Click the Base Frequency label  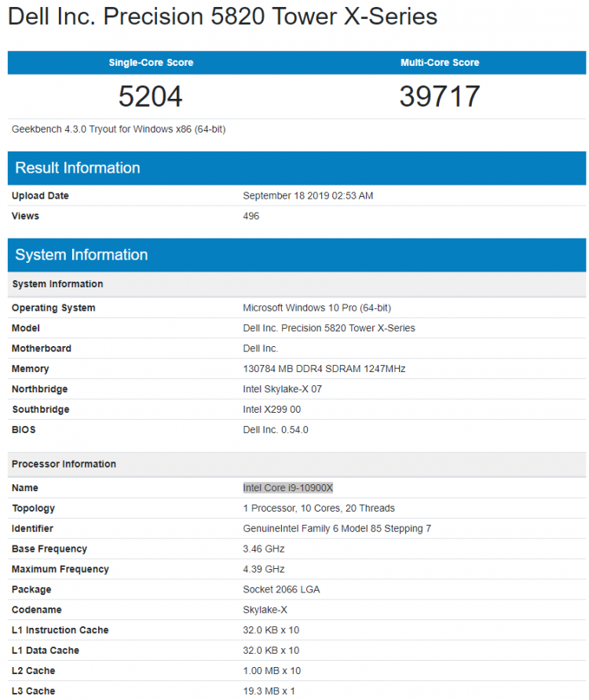(x=49, y=549)
